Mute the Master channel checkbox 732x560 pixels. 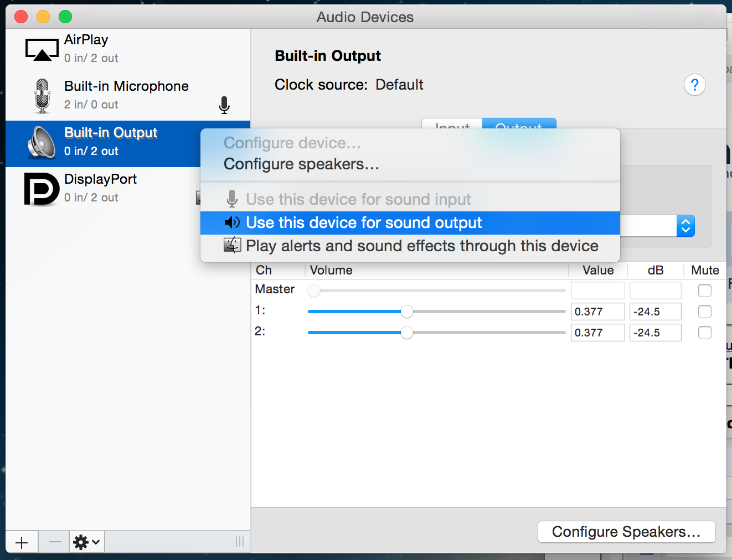tap(705, 291)
